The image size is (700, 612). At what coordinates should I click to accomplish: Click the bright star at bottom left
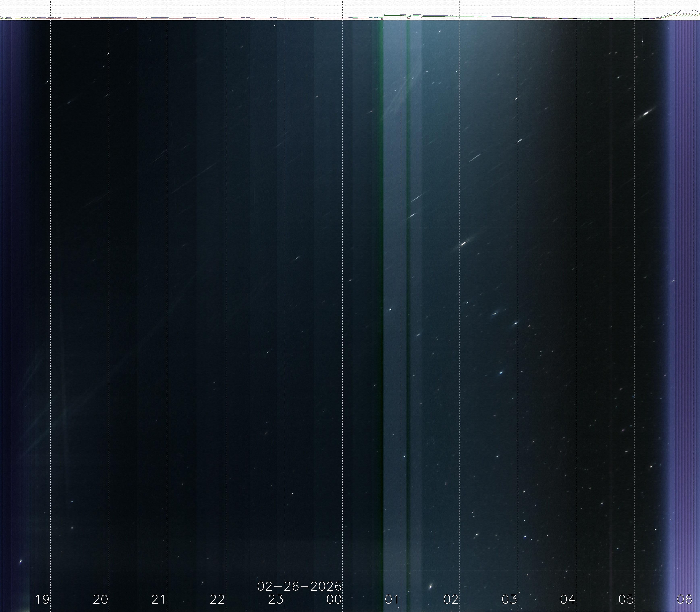(21, 561)
